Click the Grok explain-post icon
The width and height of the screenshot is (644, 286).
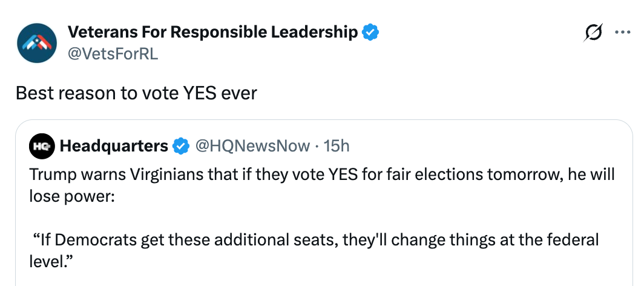pyautogui.click(x=594, y=33)
